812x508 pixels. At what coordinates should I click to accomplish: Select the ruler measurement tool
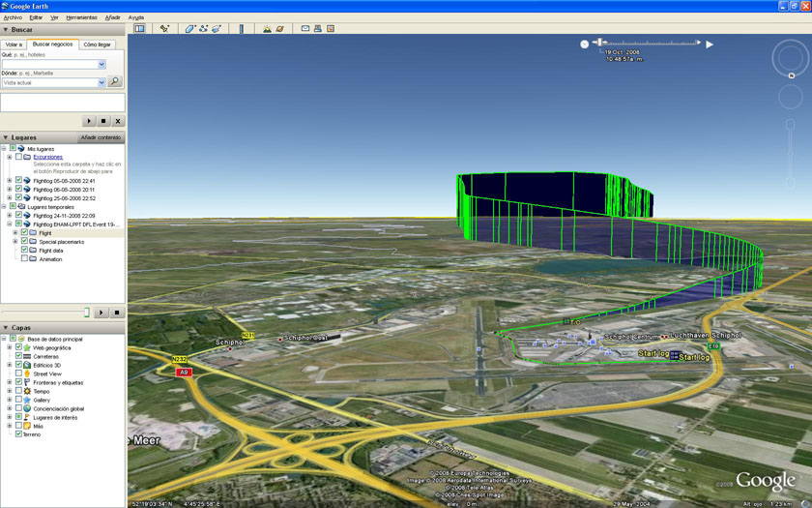pyautogui.click(x=242, y=28)
